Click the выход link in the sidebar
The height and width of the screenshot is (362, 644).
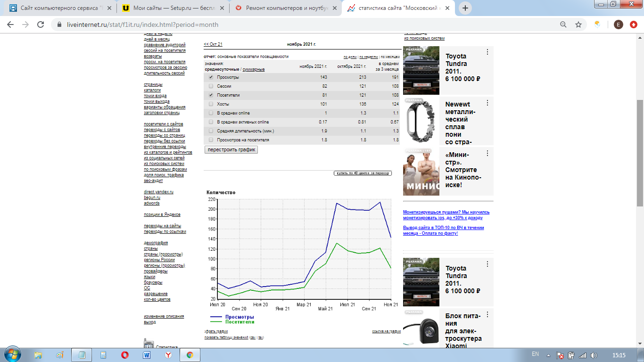point(150,322)
